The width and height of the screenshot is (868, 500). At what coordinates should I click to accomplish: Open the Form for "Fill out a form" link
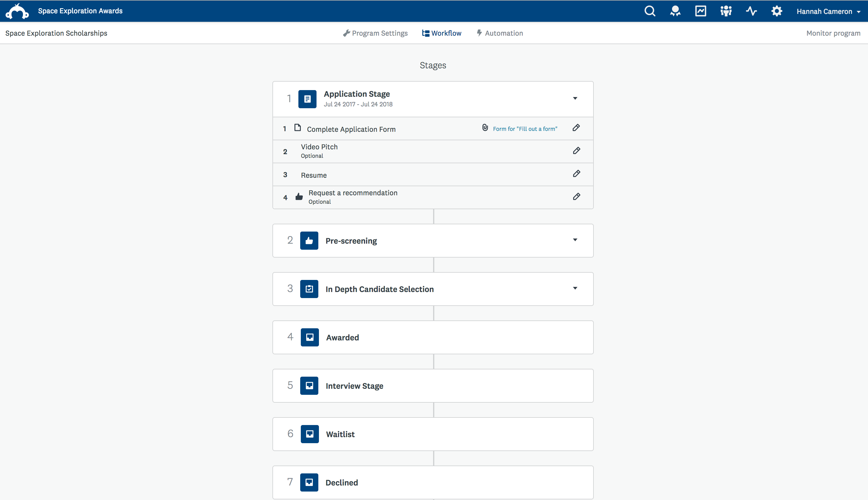coord(525,129)
